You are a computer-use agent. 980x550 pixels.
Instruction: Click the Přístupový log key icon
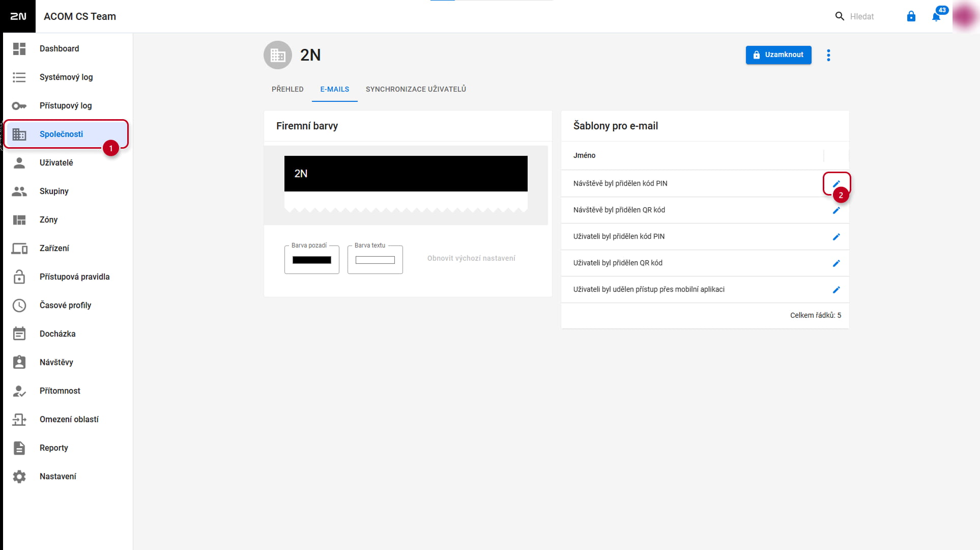[19, 106]
